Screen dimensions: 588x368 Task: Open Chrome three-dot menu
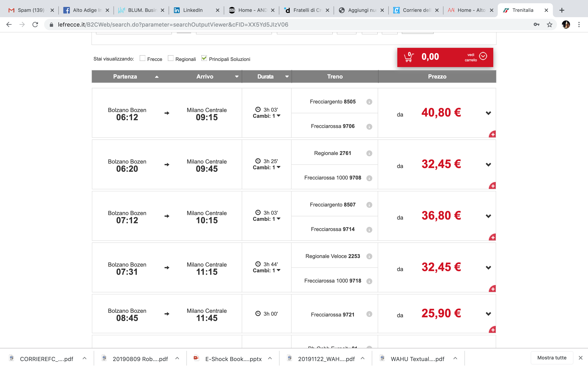pos(579,25)
